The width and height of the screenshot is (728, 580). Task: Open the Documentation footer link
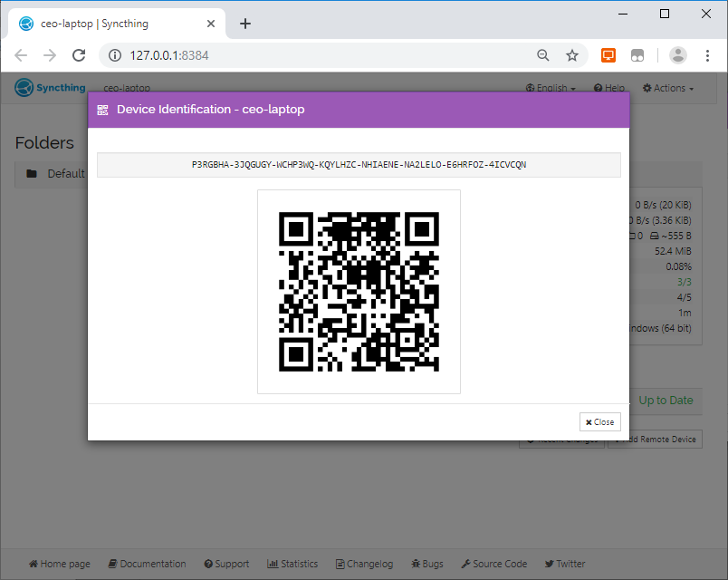pyautogui.click(x=147, y=564)
